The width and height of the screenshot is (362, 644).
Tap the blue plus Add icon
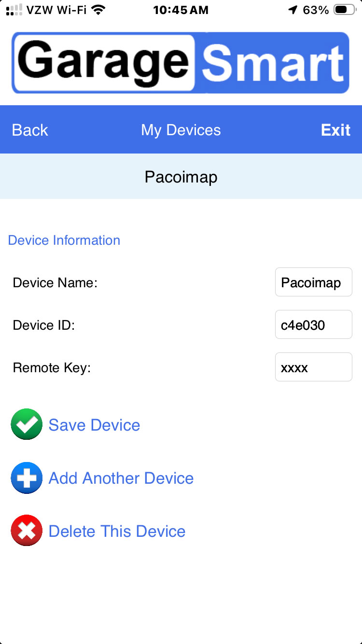point(27,478)
